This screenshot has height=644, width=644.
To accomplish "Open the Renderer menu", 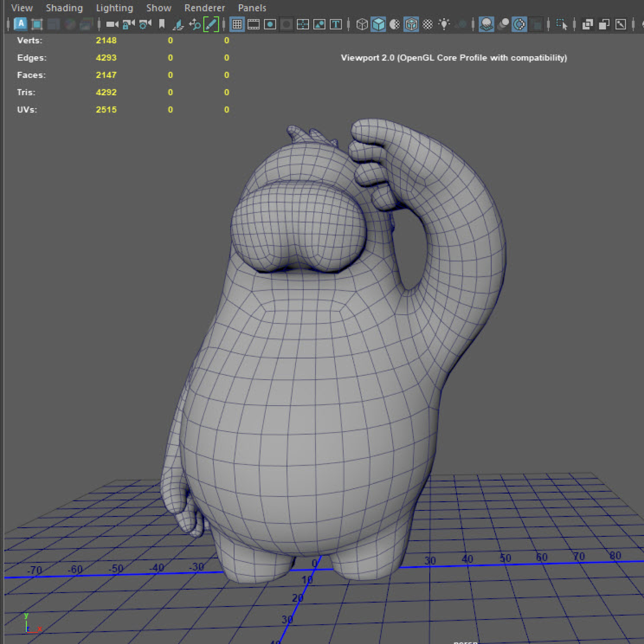I will (205, 8).
